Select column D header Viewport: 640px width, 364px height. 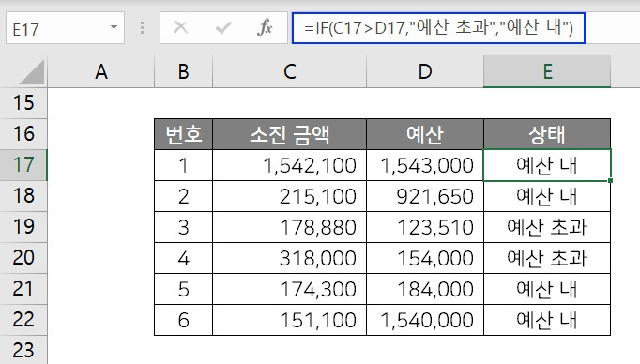coord(425,71)
